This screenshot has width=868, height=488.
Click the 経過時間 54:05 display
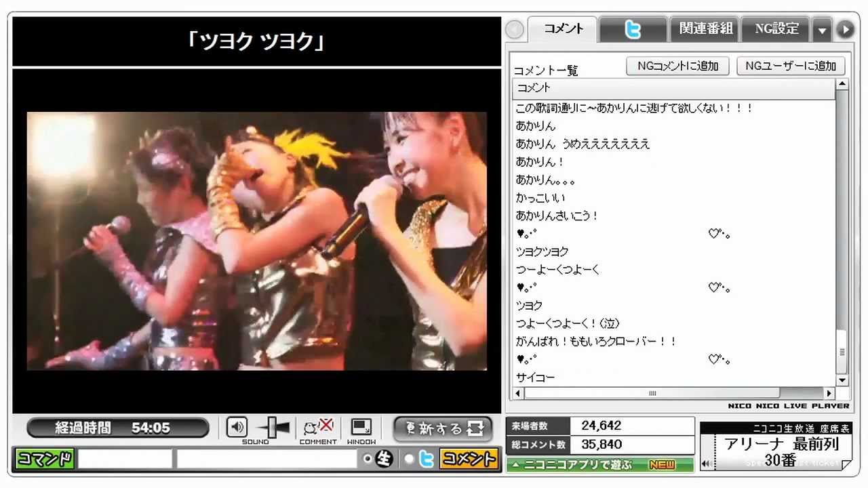(x=118, y=428)
